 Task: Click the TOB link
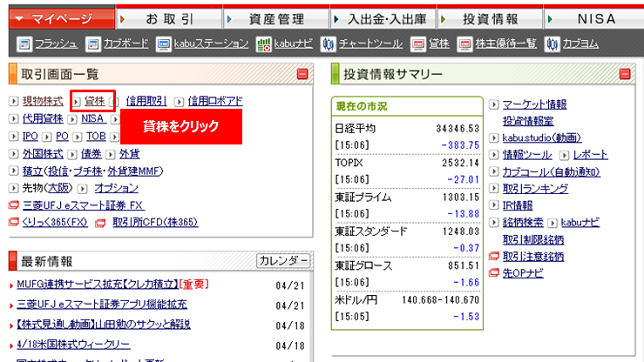pyautogui.click(x=96, y=136)
